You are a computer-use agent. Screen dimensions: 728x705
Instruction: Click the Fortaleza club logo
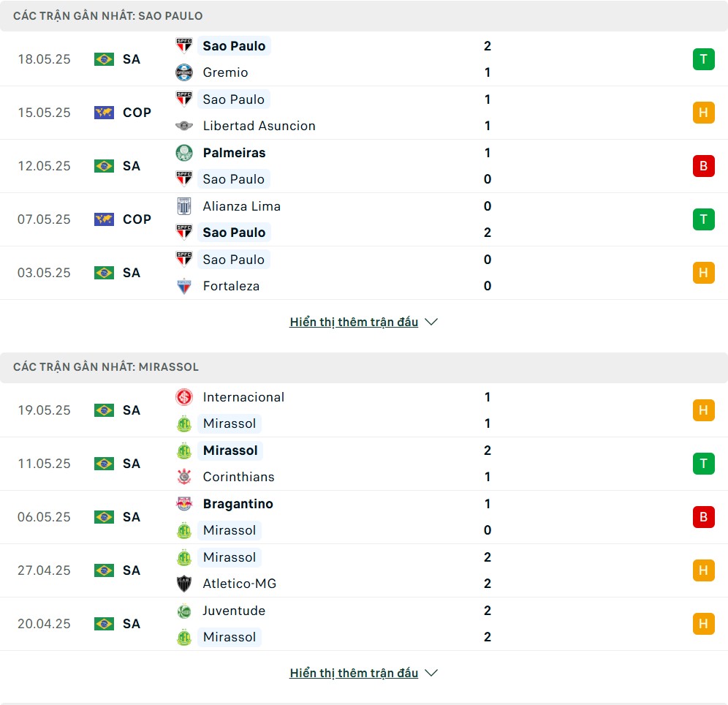coord(184,286)
